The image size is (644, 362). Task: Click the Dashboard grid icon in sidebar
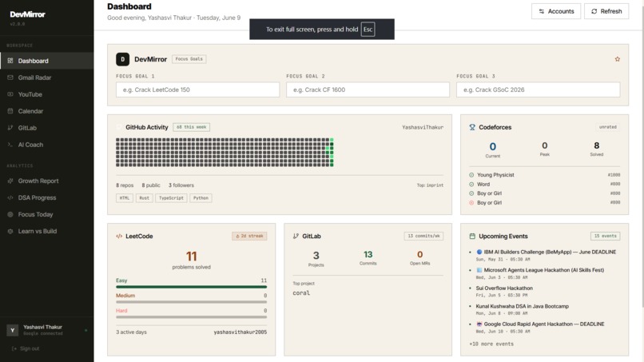coord(10,61)
